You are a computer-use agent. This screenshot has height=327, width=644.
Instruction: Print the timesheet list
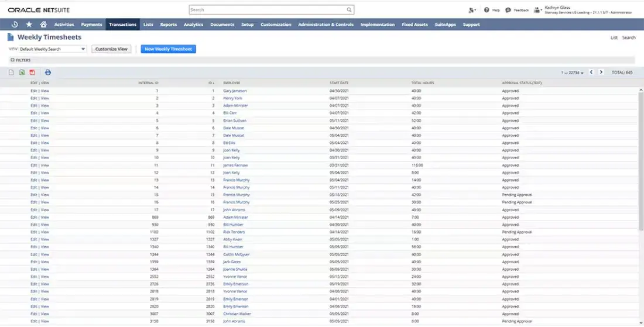tap(47, 73)
